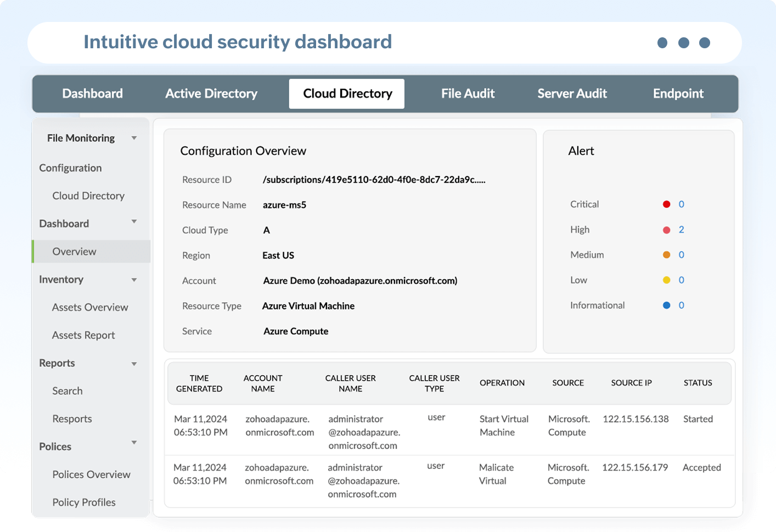The image size is (776, 532).
Task: Open the Critical alert count link
Action: pos(682,205)
